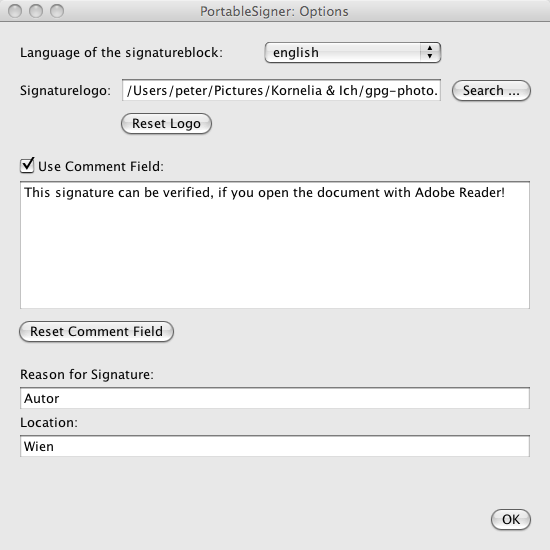Click the Language of the signatureblock label
This screenshot has width=550, height=550.
pyautogui.click(x=121, y=53)
